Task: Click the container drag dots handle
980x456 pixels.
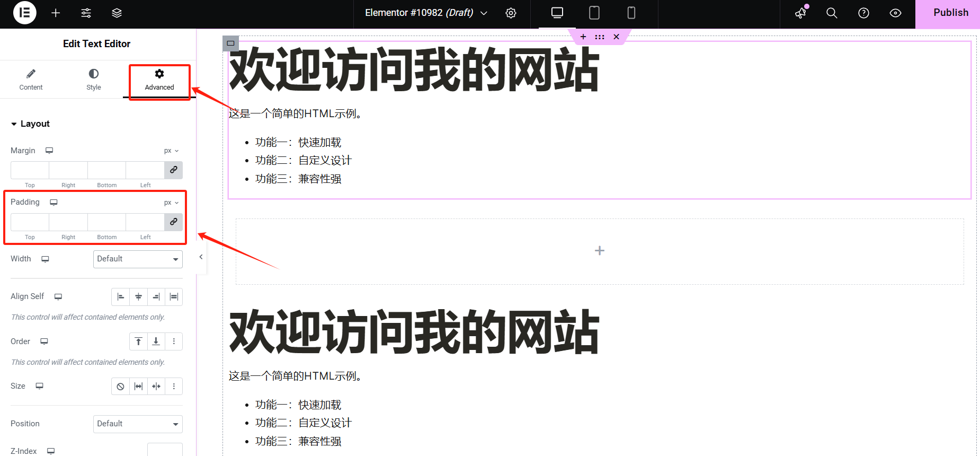Action: (x=600, y=37)
